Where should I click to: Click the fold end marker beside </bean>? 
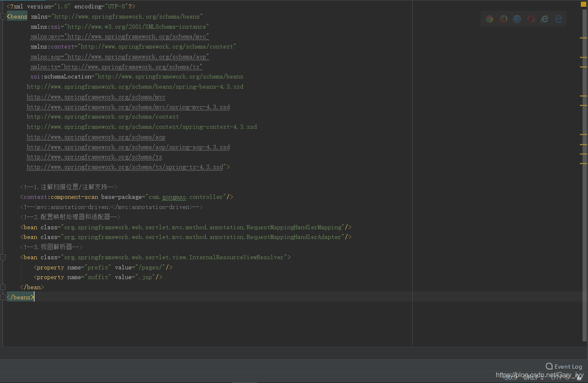pyautogui.click(x=3, y=287)
